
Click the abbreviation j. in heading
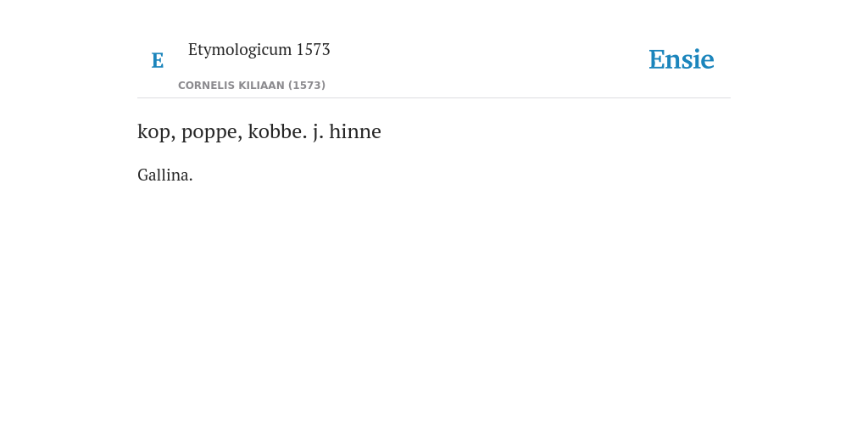318,133
